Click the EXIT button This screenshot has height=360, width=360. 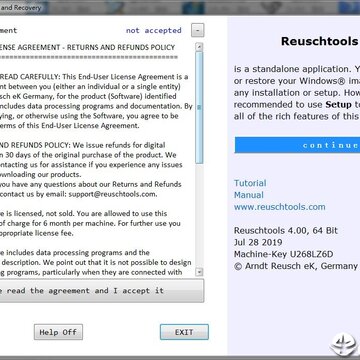(x=184, y=332)
